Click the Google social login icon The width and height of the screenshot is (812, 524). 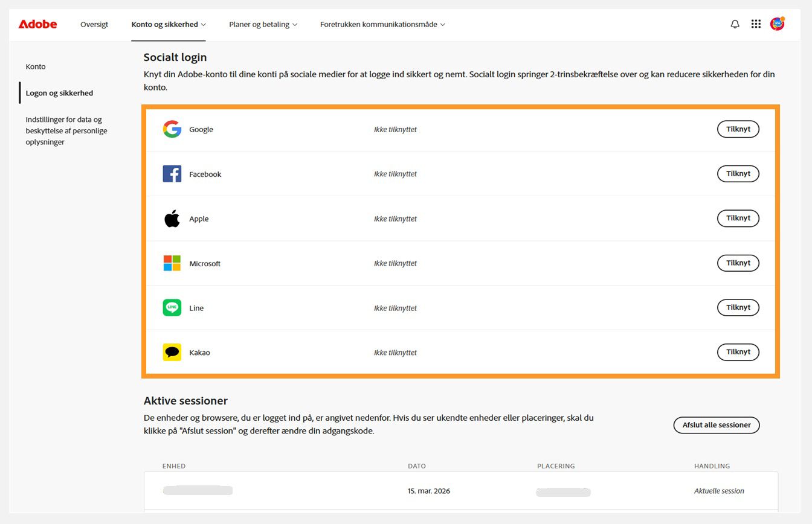172,129
